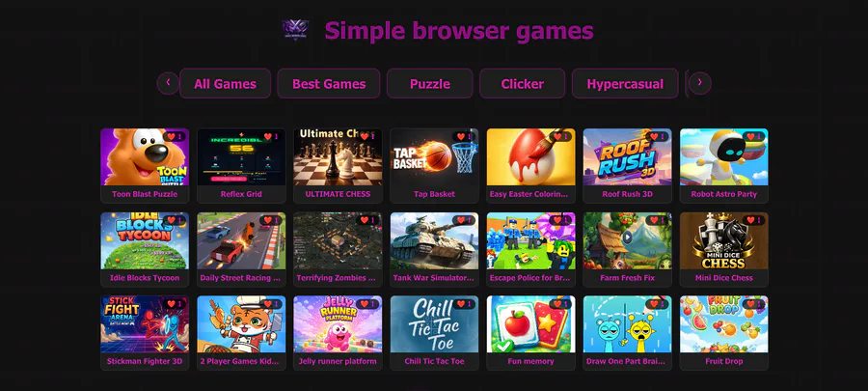Viewport: 868px width, 391px height.
Task: Launch Farm Fresh Fix game thumbnail
Action: click(x=627, y=240)
